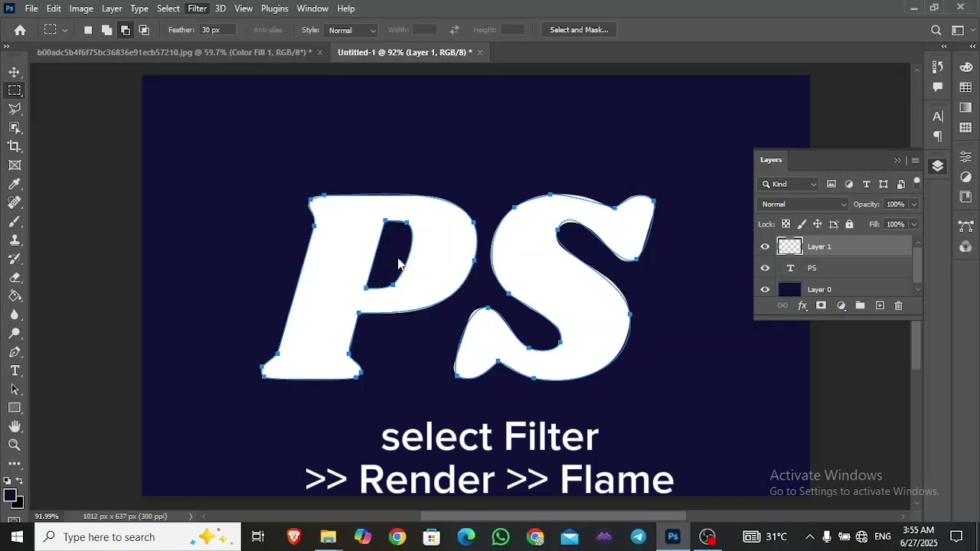Hide Layer 0 using its eye icon
The height and width of the screenshot is (551, 980).
pos(765,289)
